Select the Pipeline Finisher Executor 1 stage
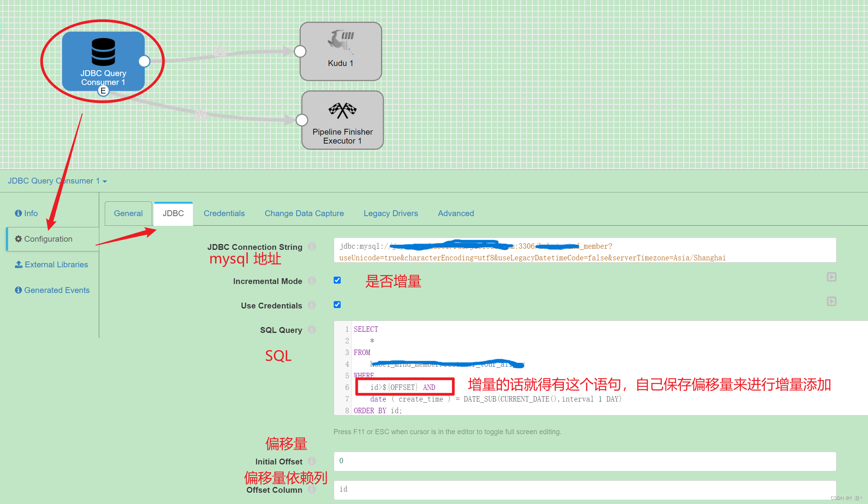 pos(343,120)
